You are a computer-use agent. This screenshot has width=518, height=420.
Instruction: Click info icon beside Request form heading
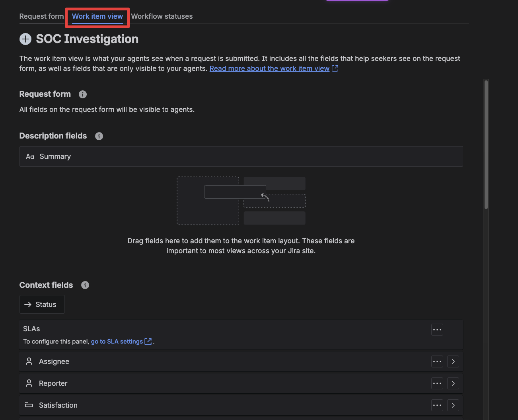[83, 94]
